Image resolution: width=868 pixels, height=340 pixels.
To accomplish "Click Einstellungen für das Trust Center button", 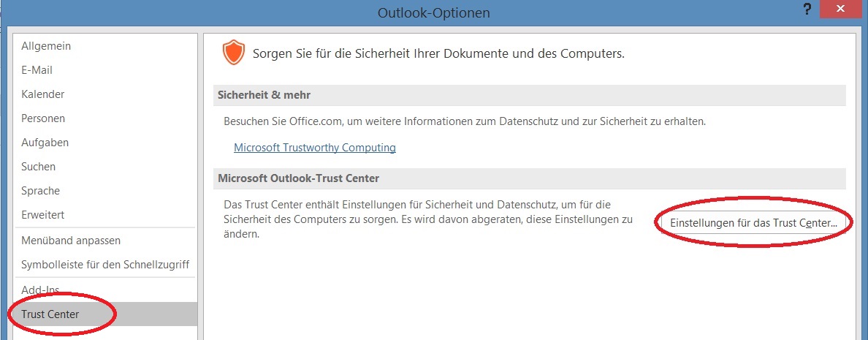I will (x=753, y=222).
